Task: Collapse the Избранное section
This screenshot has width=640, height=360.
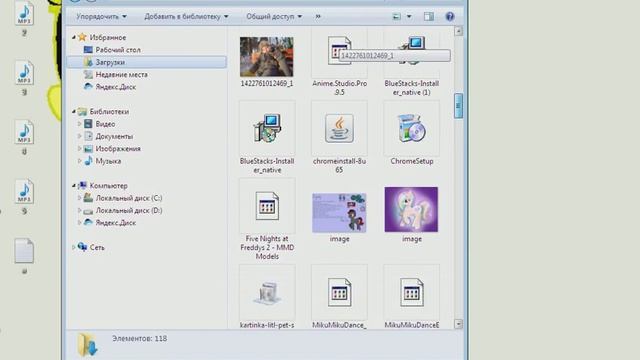Action: tap(74, 38)
